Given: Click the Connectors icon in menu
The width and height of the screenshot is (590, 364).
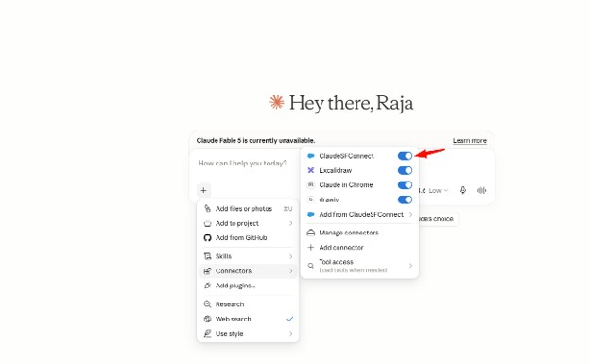Looking at the screenshot, I should click(207, 271).
